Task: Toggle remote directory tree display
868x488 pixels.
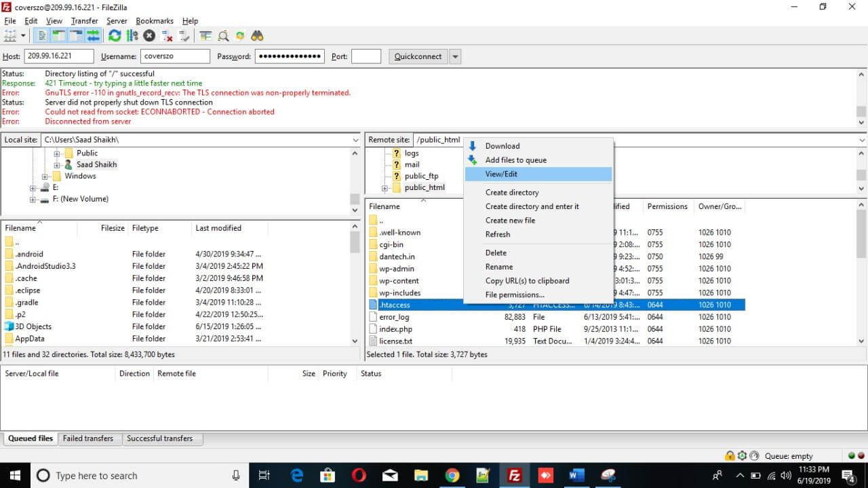Action: 77,35
